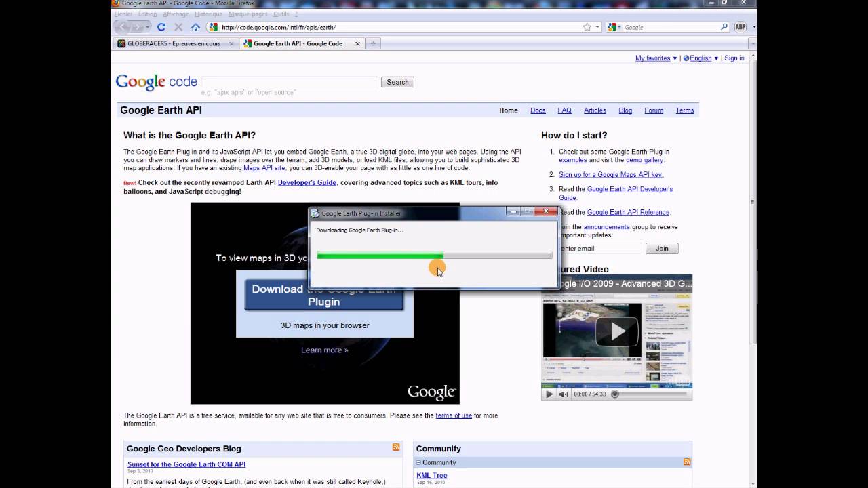Click the Search button
Image resolution: width=868 pixels, height=488 pixels.
[x=397, y=82]
